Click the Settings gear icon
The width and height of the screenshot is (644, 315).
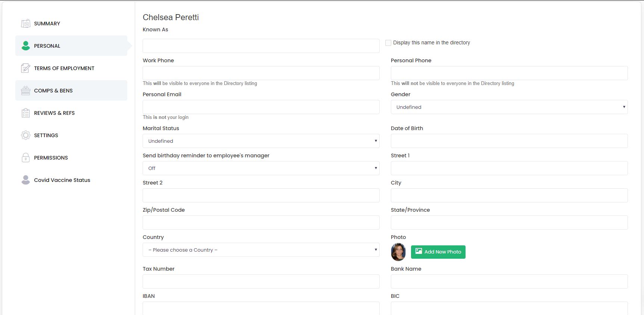pyautogui.click(x=25, y=135)
